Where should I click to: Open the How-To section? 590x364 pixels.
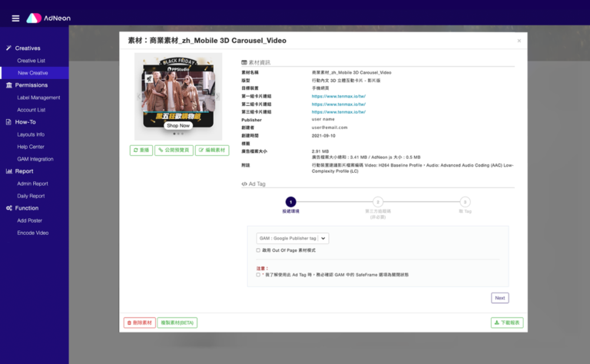[x=25, y=122]
